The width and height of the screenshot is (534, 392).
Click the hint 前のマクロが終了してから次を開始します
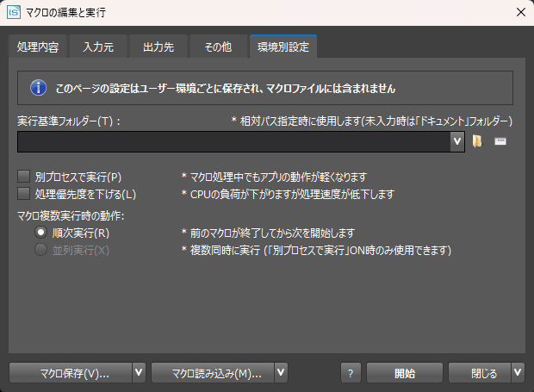[268, 233]
